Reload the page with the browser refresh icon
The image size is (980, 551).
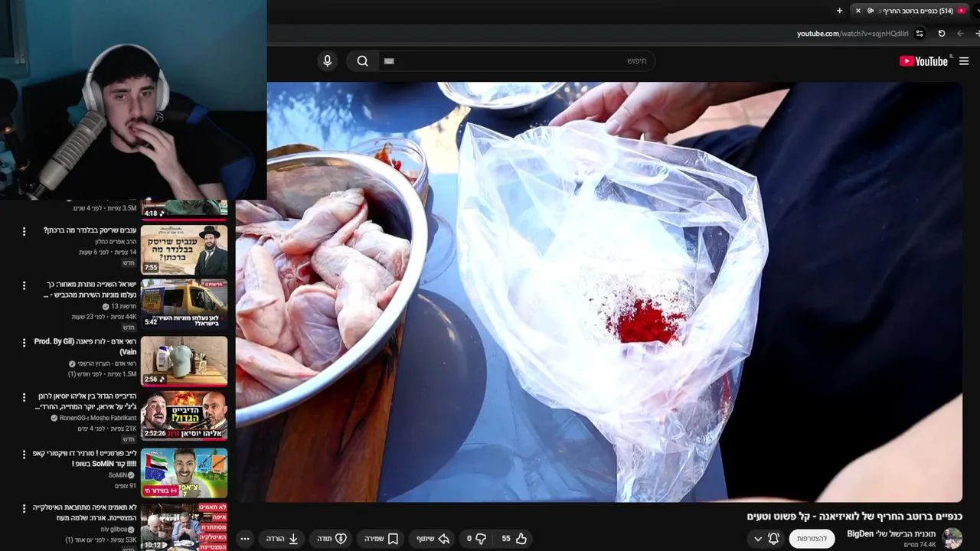pos(942,34)
